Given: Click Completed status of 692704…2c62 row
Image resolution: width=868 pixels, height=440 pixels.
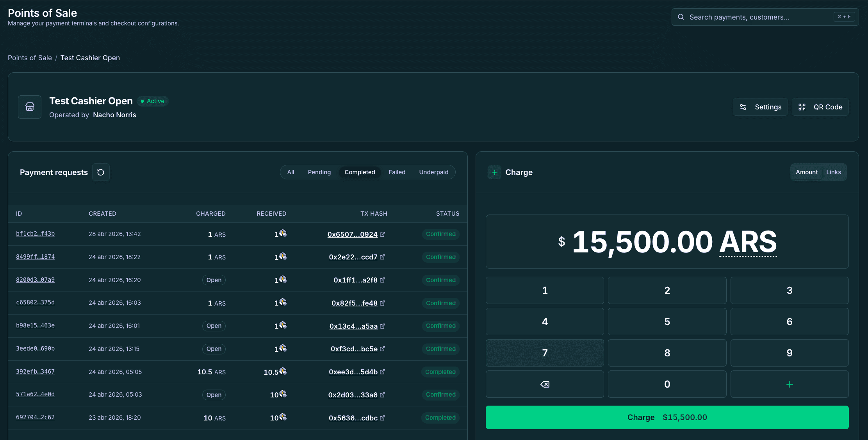Looking at the screenshot, I should pos(440,418).
